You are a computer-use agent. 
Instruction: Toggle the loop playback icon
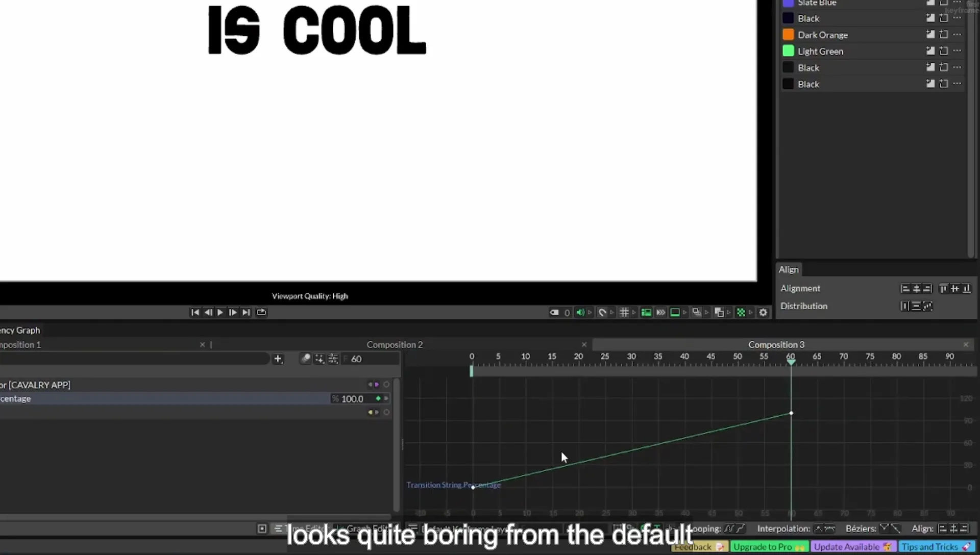(261, 312)
